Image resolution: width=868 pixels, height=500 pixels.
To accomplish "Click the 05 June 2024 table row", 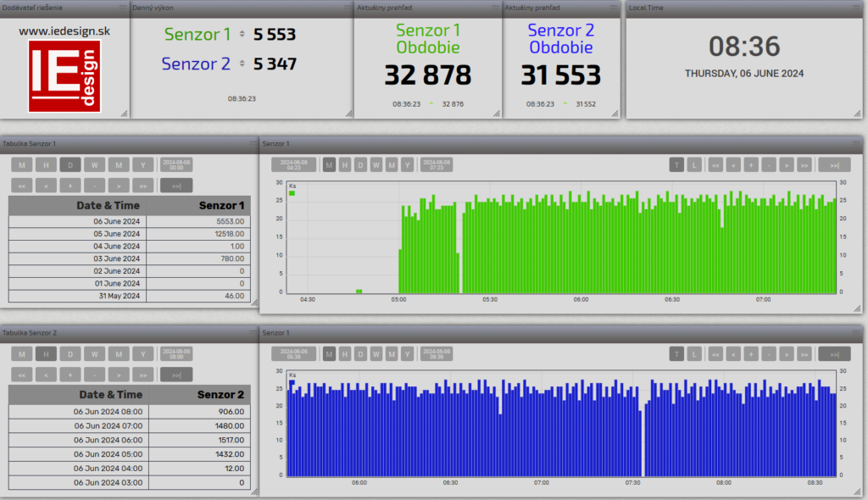I will click(x=130, y=234).
